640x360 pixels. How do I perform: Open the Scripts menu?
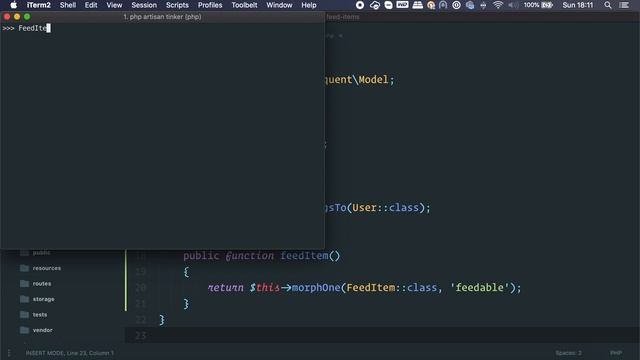tap(177, 5)
